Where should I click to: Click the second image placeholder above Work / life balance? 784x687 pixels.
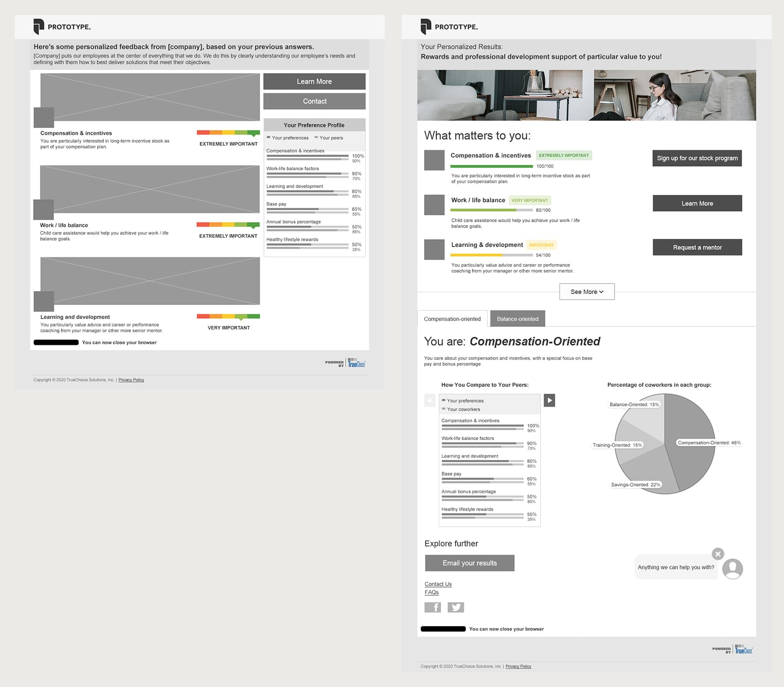point(150,189)
